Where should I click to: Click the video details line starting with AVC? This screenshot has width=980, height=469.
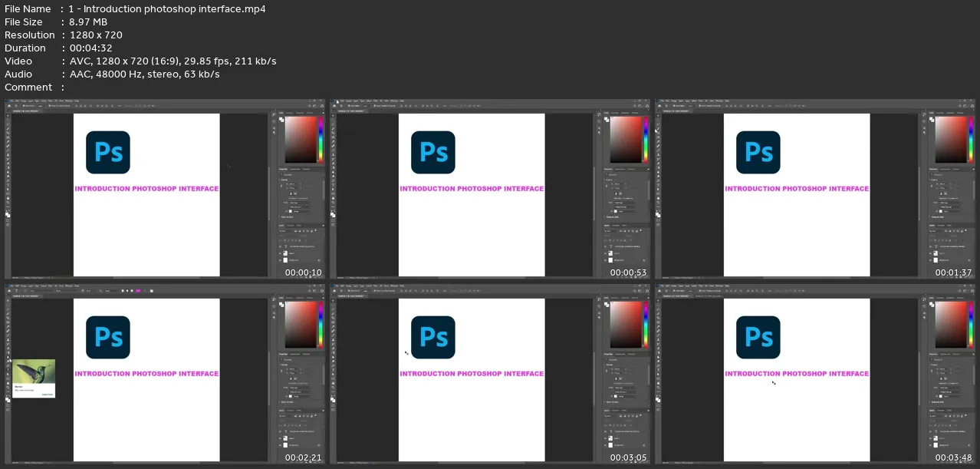tap(173, 61)
